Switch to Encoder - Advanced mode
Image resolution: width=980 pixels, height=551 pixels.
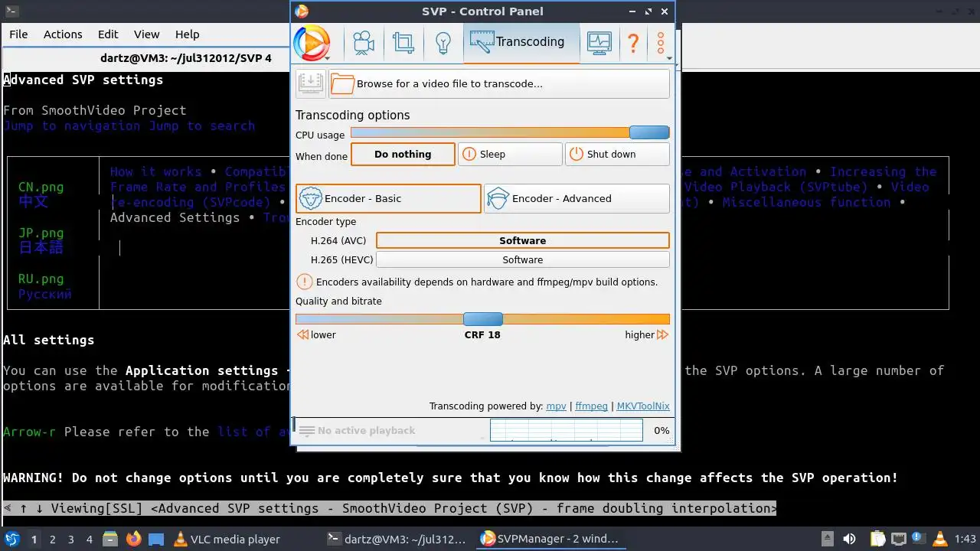[x=577, y=198]
